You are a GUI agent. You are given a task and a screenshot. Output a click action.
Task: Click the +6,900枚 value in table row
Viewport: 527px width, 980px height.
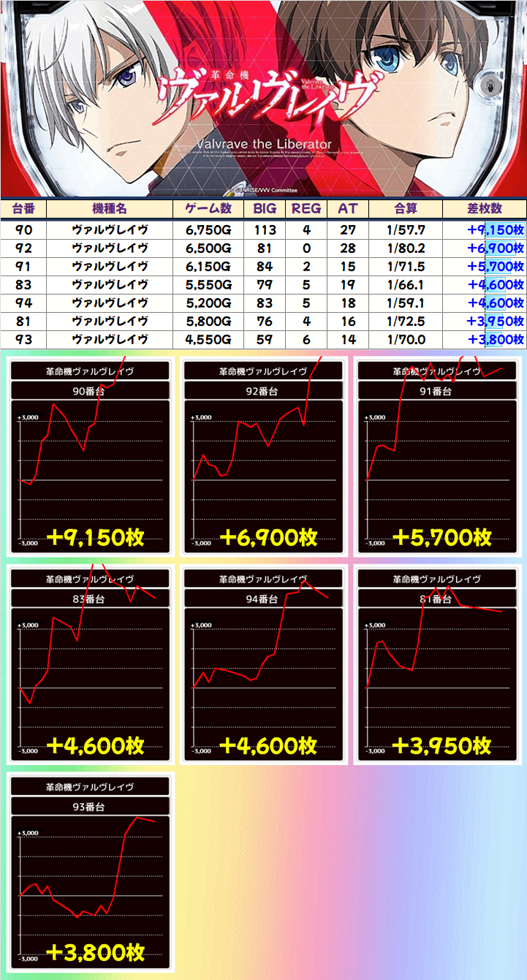[x=496, y=248]
